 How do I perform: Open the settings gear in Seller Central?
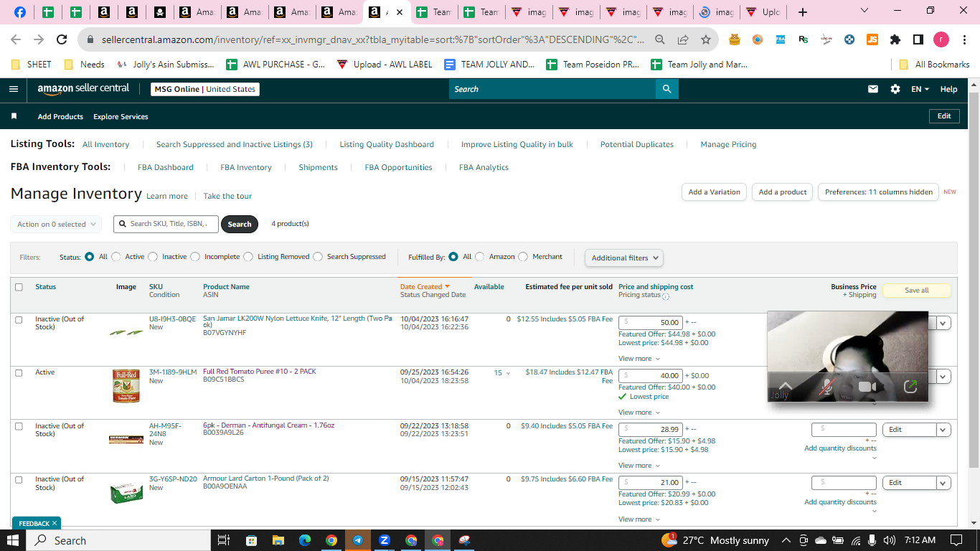point(895,89)
